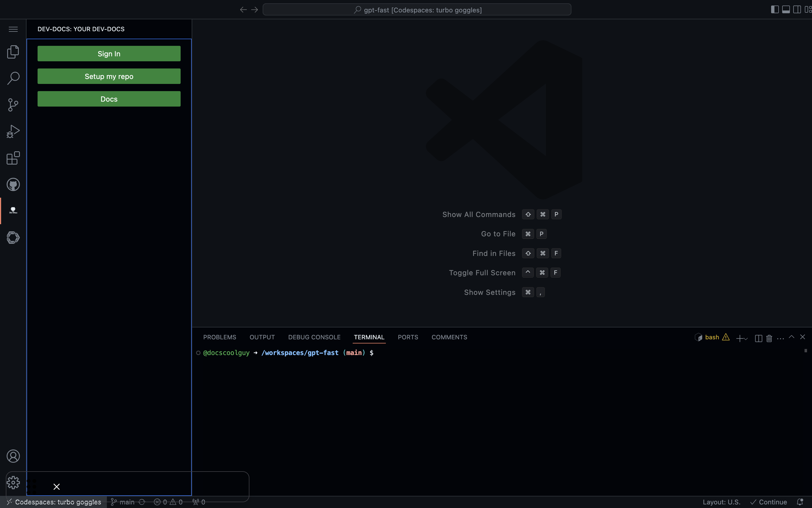
Task: Open the GitHub view in activity bar
Action: (13, 184)
